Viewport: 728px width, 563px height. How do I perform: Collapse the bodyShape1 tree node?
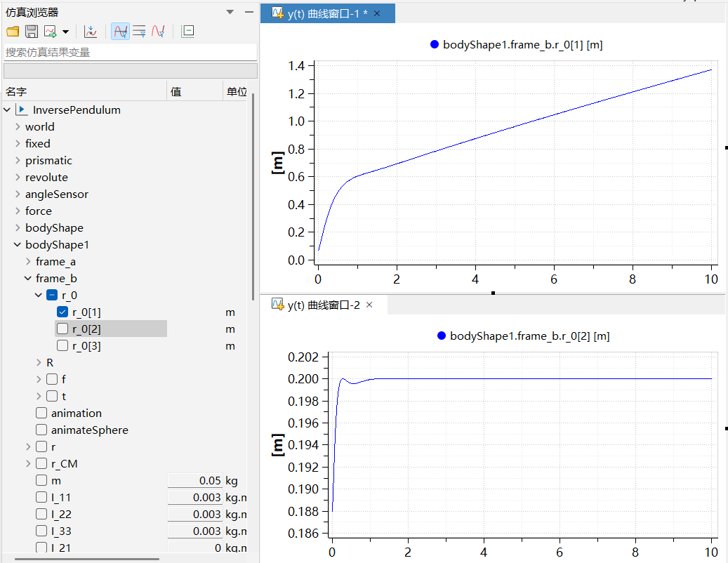(x=18, y=245)
